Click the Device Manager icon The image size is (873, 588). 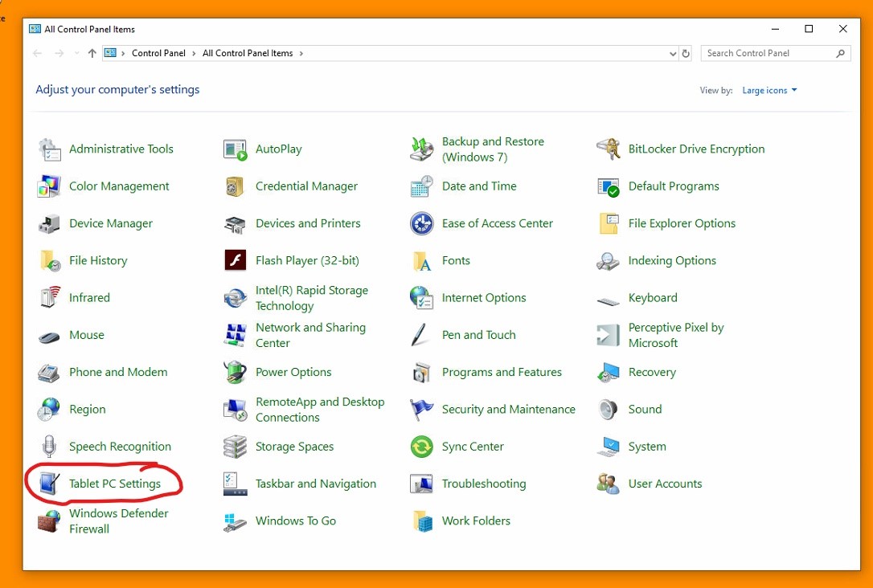coord(49,223)
